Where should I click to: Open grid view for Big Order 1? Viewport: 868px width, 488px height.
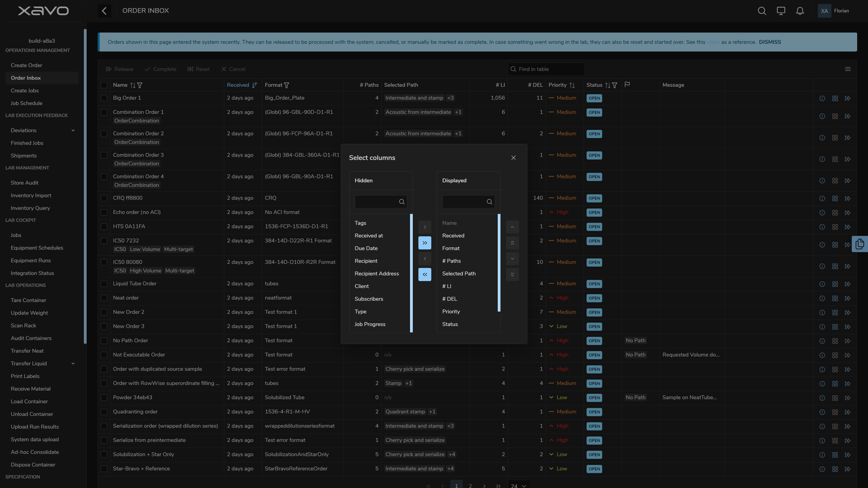[x=835, y=98]
